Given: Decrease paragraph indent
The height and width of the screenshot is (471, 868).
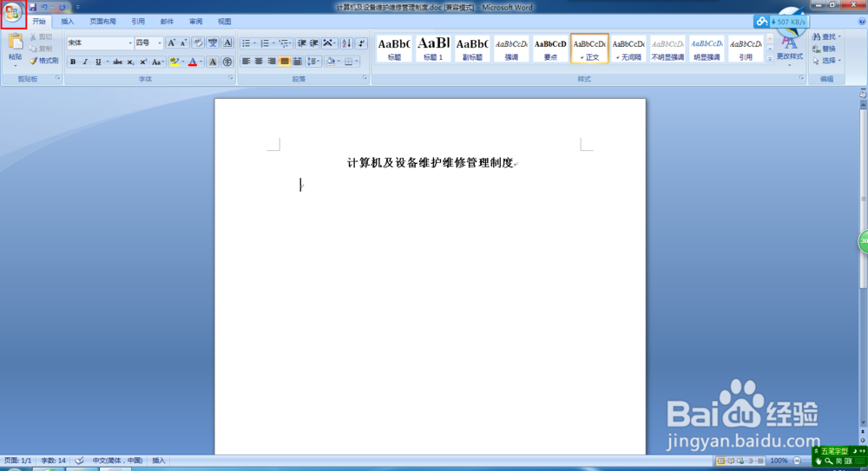Looking at the screenshot, I should click(302, 43).
